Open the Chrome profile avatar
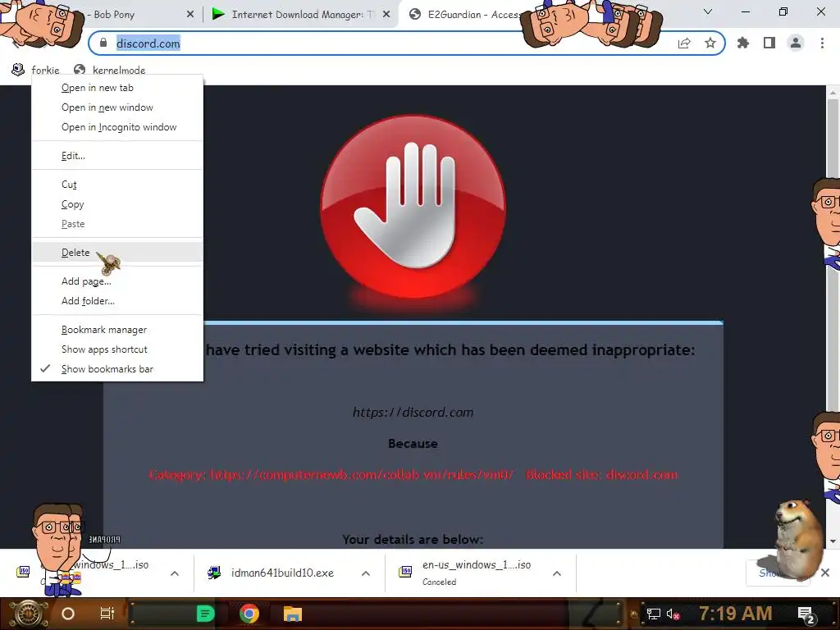Screen dimensions: 840x630 tap(796, 43)
